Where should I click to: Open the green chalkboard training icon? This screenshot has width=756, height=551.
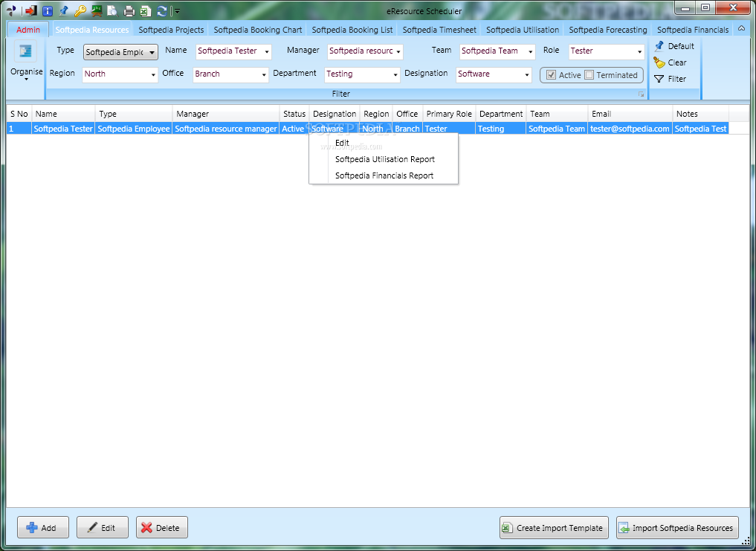(97, 10)
